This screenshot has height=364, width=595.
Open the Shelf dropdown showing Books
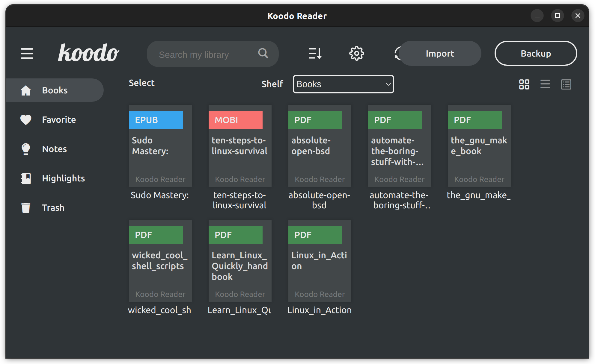point(343,84)
